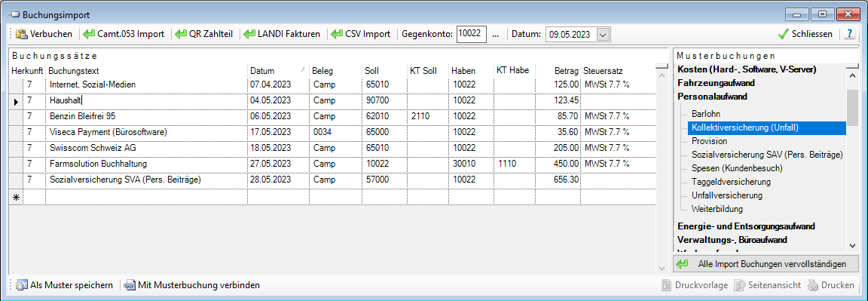Open Seitenansicht print preview
Image resolution: width=868 pixels, height=301 pixels.
tap(767, 285)
